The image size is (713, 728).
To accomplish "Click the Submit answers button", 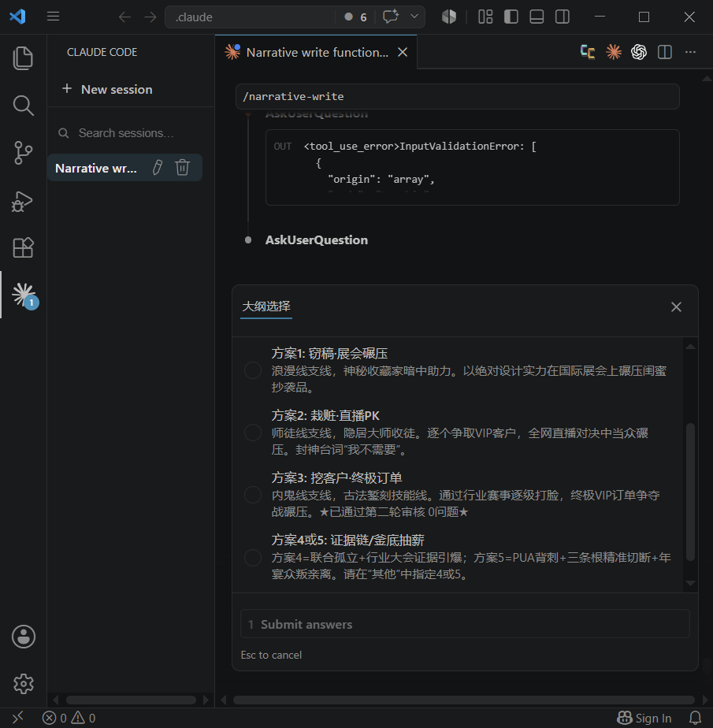I will 465,624.
